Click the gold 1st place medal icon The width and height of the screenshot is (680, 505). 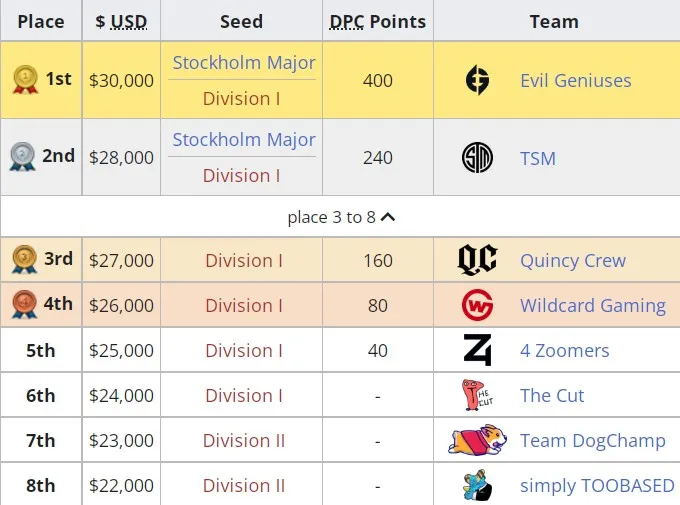point(26,79)
